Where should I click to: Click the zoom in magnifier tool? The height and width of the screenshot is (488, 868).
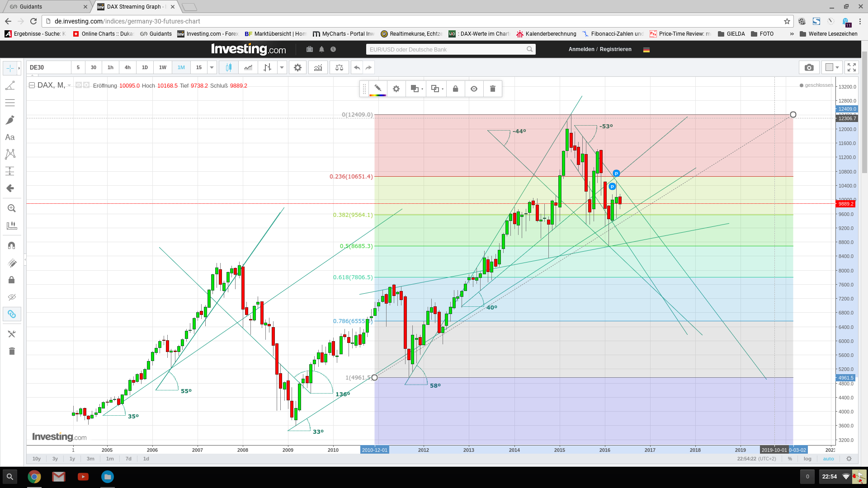click(12, 208)
